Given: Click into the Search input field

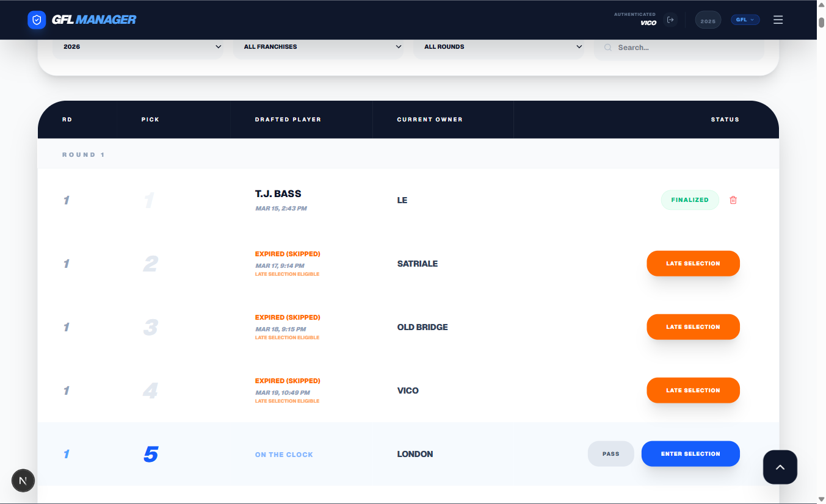Looking at the screenshot, I should [x=684, y=48].
